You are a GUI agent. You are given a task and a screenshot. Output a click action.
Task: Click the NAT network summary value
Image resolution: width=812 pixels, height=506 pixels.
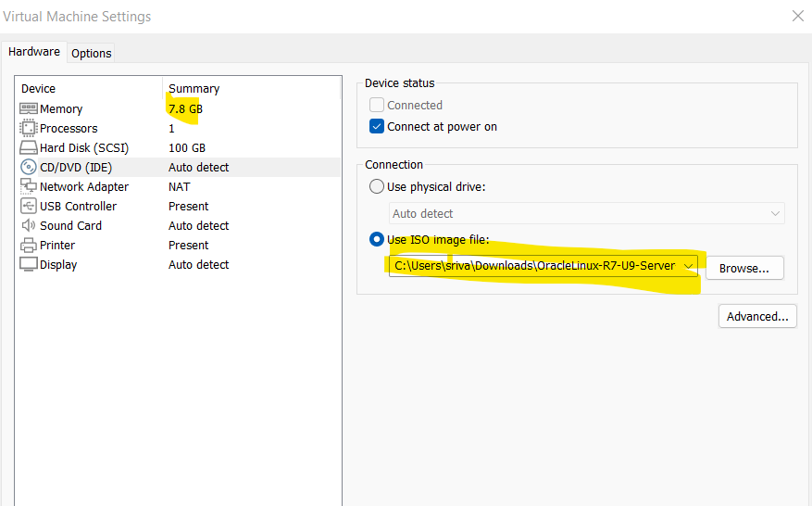[x=180, y=186]
